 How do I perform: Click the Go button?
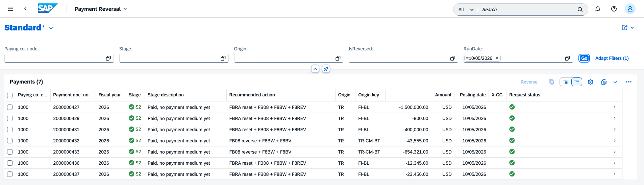[x=584, y=58]
